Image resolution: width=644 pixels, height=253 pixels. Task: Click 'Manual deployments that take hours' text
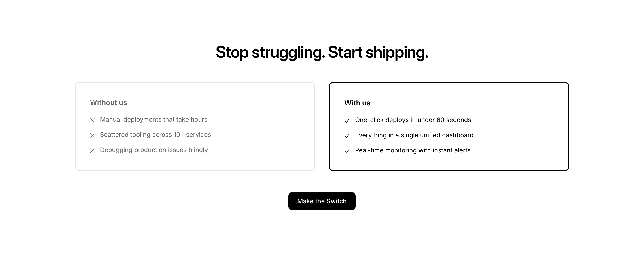(x=153, y=120)
